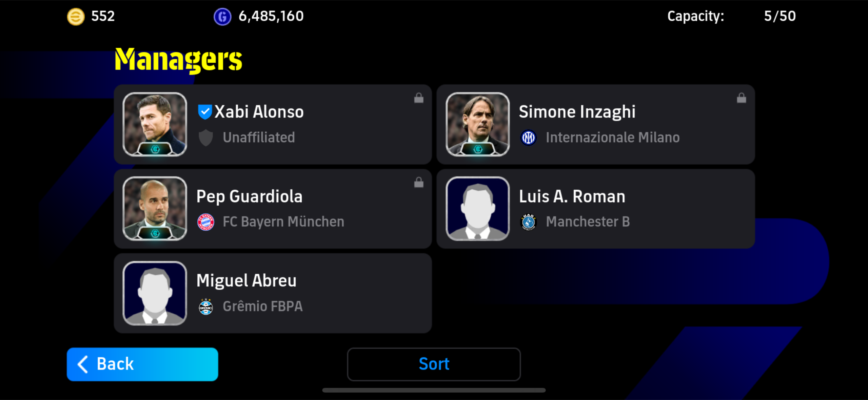Tap the lock icon on Simone Inzaghi card
Viewport: 868px width, 400px height.
tap(742, 98)
